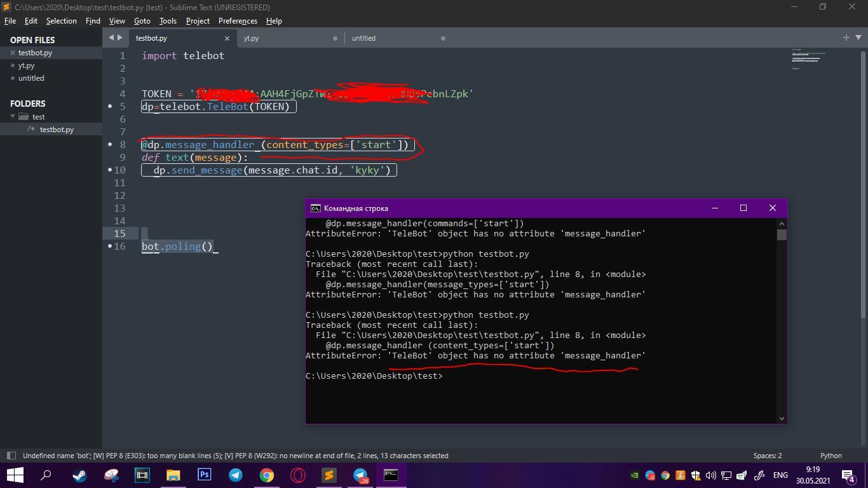
Task: Open Opera browser from the taskbar
Action: (297, 475)
